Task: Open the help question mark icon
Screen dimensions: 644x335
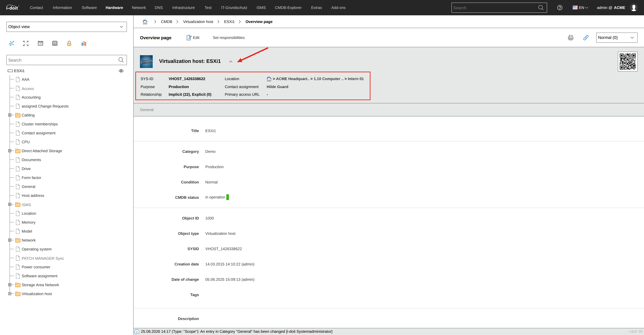Action: pos(560,8)
